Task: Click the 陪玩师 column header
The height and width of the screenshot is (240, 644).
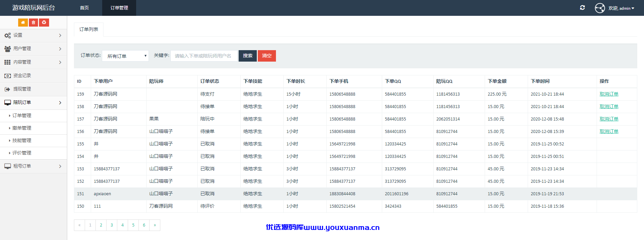Action: 156,81
